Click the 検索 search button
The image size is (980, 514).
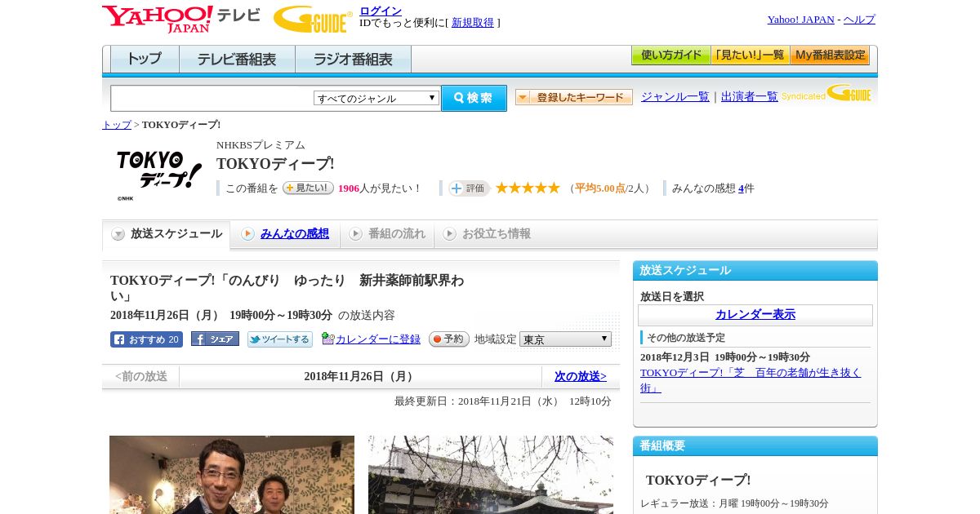click(x=474, y=98)
